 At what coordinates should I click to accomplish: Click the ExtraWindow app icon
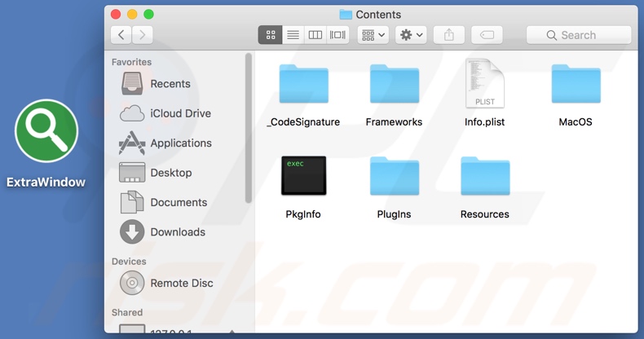(46, 131)
